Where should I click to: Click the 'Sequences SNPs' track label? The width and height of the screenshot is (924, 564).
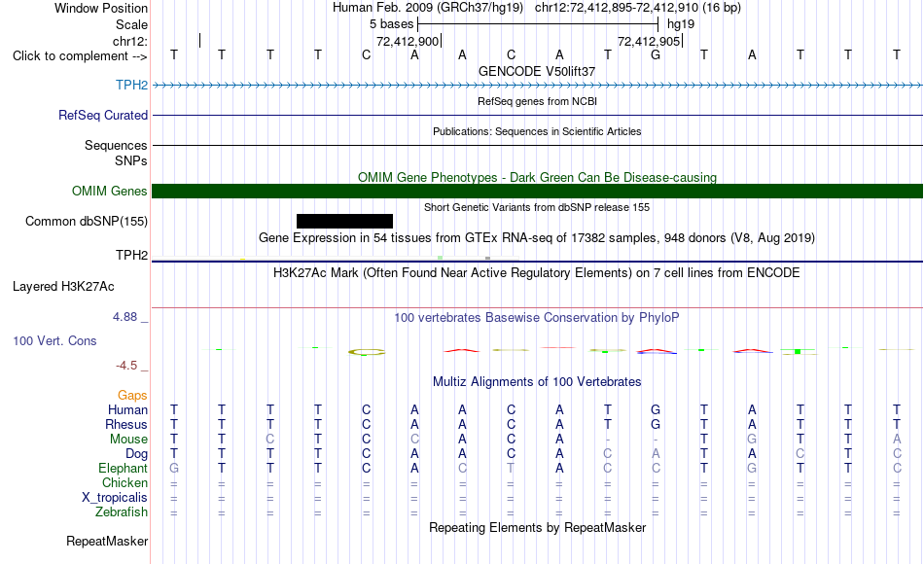pyautogui.click(x=116, y=153)
